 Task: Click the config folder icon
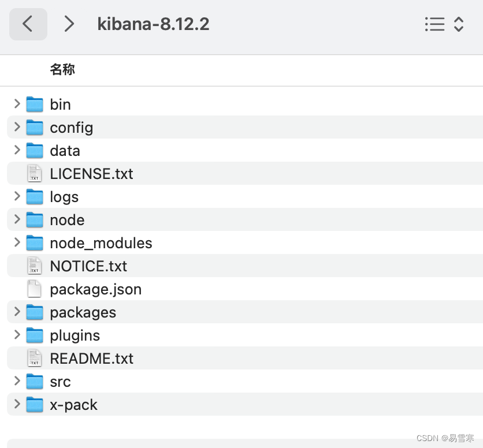pos(35,127)
